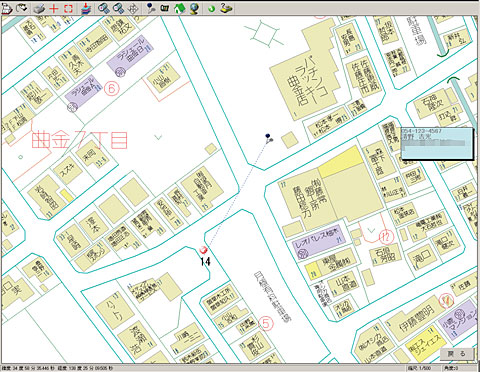
Task: Go to home with green house icon
Action: (179, 8)
